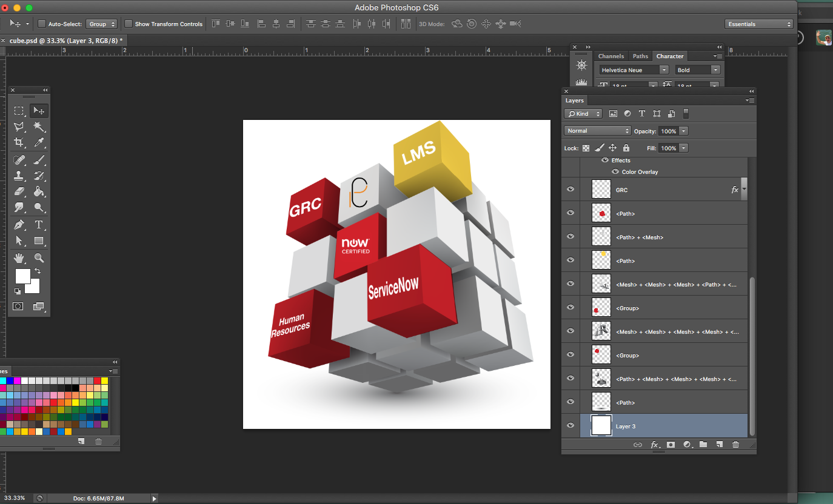Image resolution: width=833 pixels, height=504 pixels.
Task: Toggle Color Overlay effect visibility
Action: [x=615, y=172]
